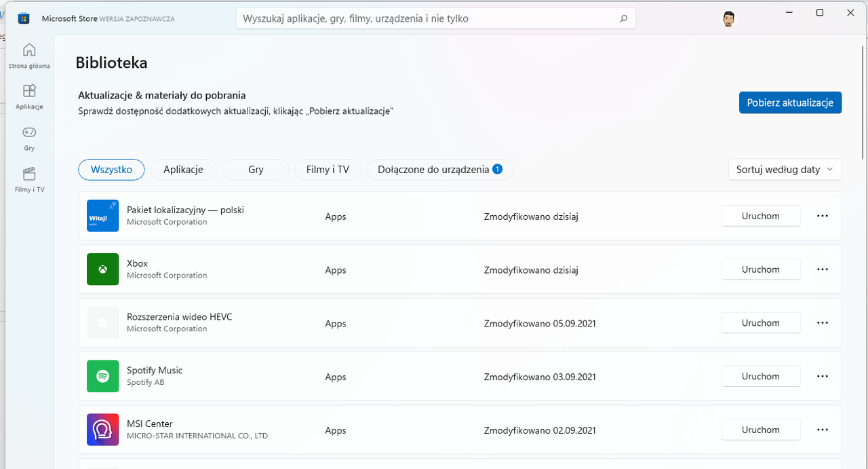Open the Gry sidebar section
Image resolution: width=868 pixels, height=469 pixels.
(29, 138)
